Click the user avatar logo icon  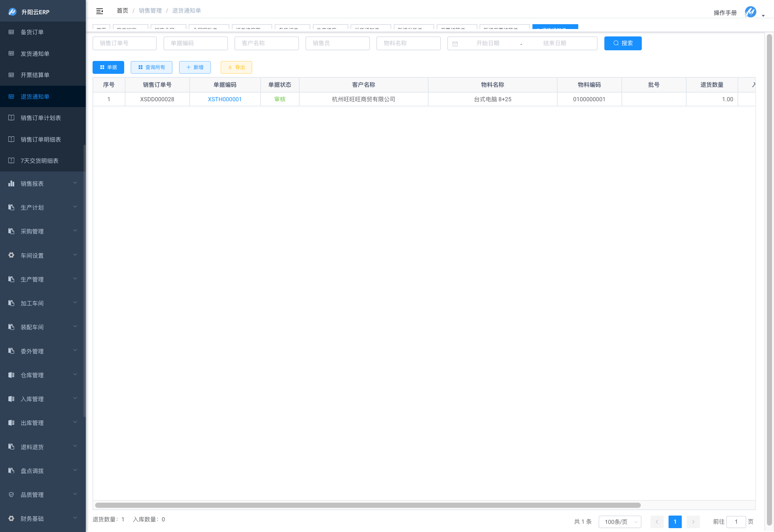click(x=750, y=12)
